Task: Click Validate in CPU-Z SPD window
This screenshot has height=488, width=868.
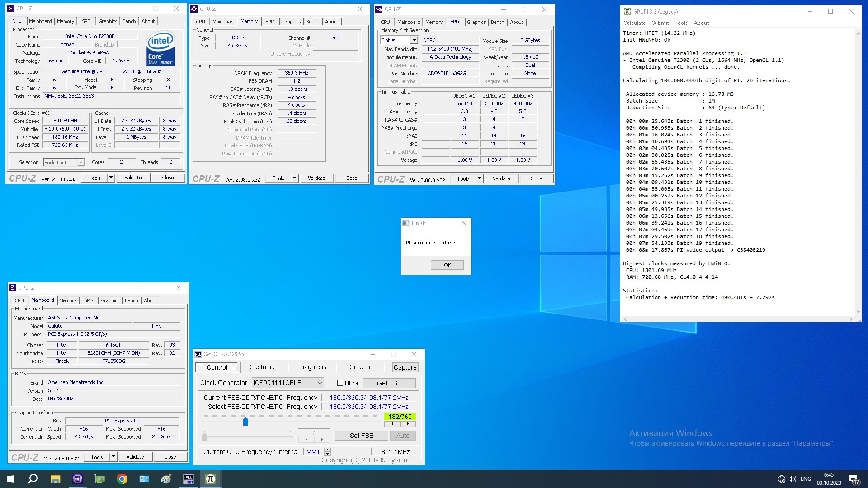Action: 501,178
